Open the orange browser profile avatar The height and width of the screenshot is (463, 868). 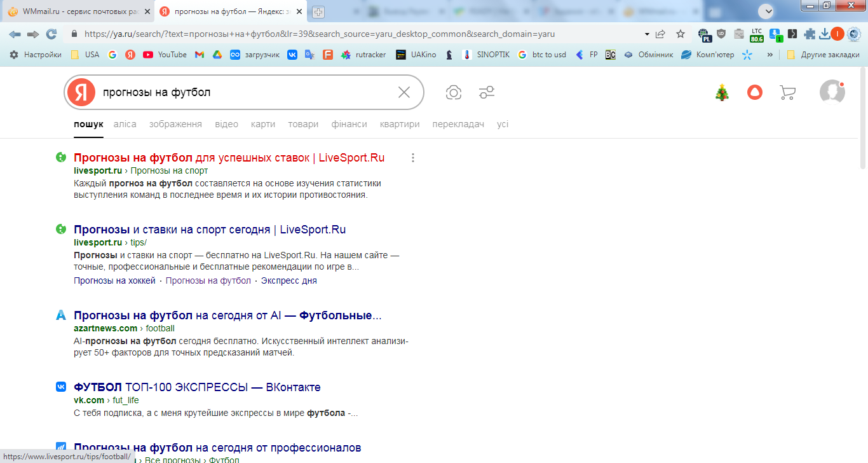click(837, 34)
